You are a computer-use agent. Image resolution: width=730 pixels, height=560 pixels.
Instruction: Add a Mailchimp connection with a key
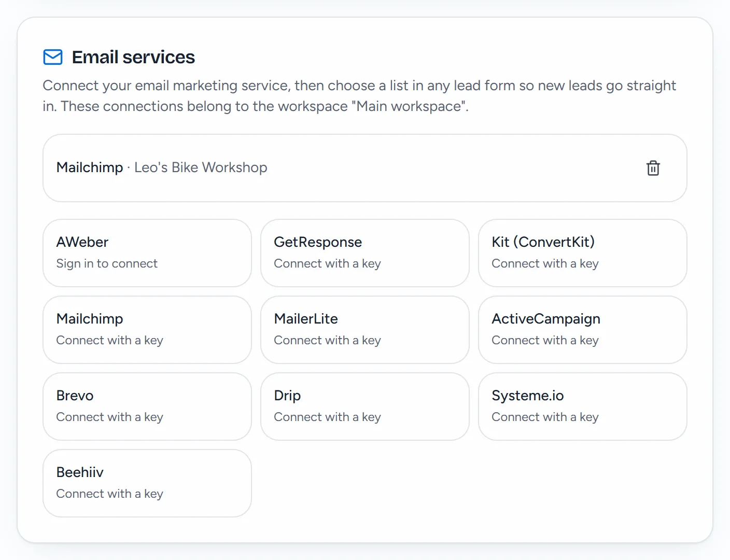pyautogui.click(x=147, y=330)
